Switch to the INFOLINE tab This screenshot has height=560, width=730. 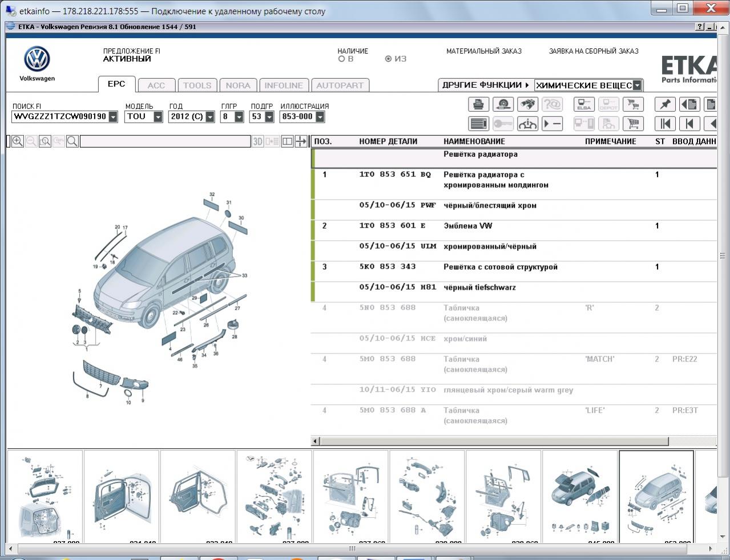pyautogui.click(x=284, y=85)
